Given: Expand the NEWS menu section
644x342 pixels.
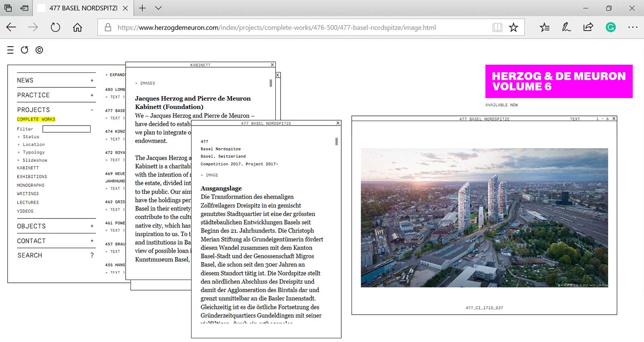Looking at the screenshot, I should tap(92, 80).
